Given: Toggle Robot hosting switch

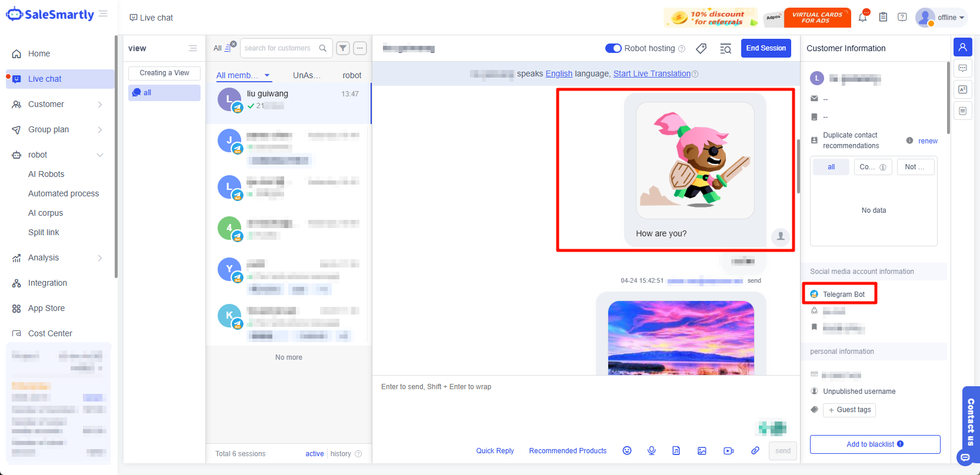Looking at the screenshot, I should tap(614, 48).
